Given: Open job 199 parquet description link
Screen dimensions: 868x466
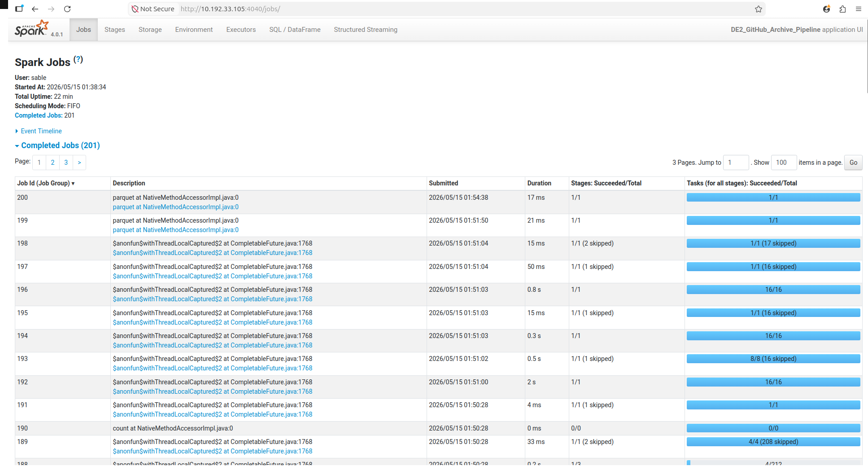Looking at the screenshot, I should coord(175,230).
